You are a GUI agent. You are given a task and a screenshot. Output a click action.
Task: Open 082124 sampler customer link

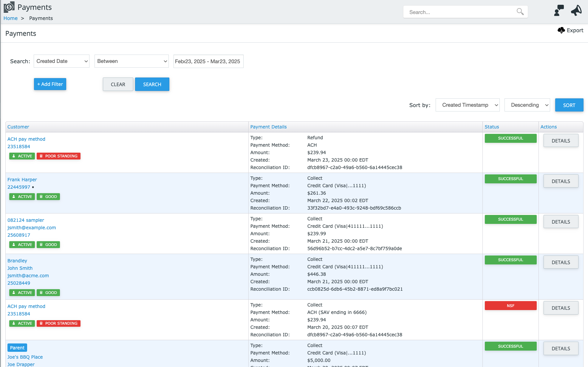pyautogui.click(x=26, y=220)
